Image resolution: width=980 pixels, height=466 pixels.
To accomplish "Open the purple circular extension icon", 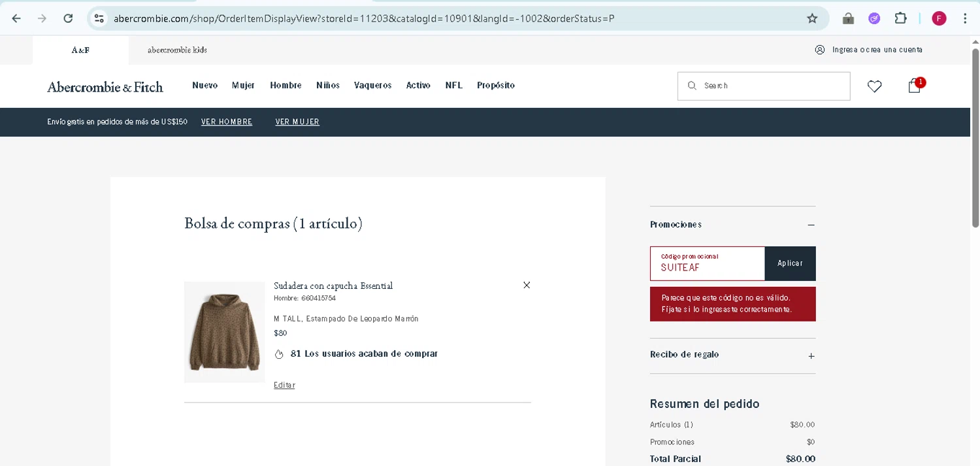I will (874, 18).
